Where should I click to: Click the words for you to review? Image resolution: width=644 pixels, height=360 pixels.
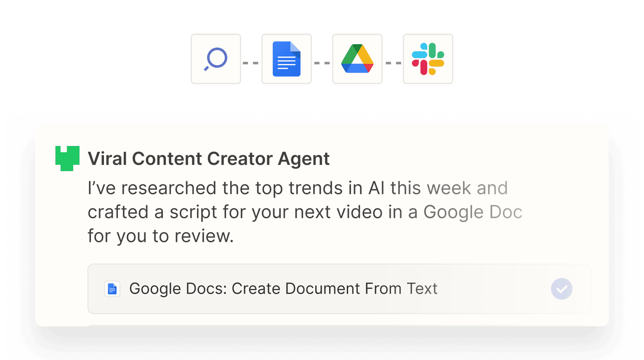pos(160,236)
